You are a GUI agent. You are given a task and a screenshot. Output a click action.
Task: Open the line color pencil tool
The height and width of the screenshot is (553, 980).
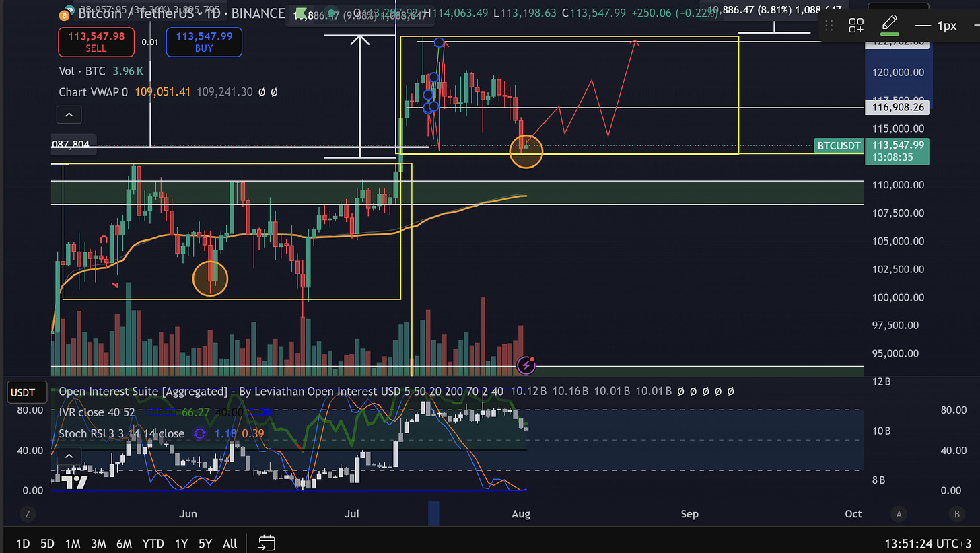[890, 26]
